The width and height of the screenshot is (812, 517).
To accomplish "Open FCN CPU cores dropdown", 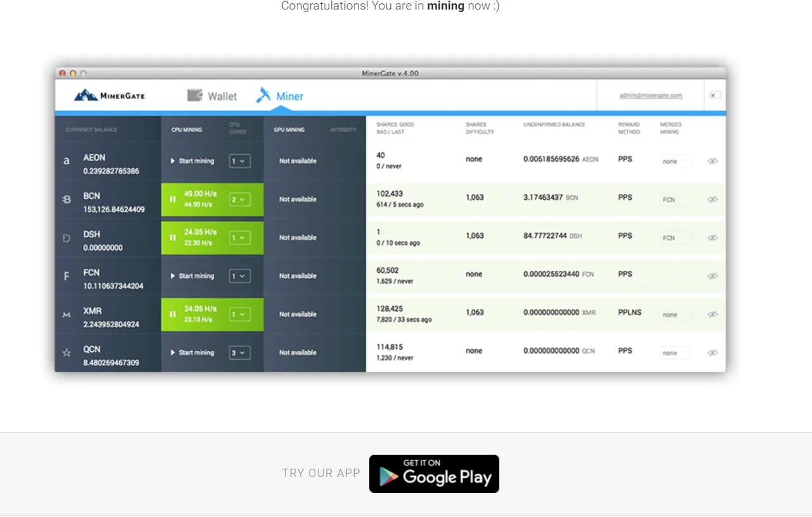I will 239,276.
